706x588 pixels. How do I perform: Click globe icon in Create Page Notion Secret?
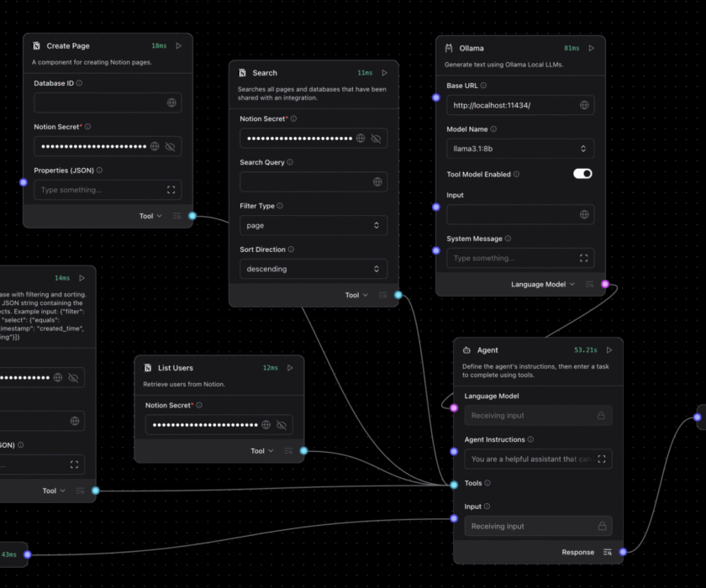pyautogui.click(x=155, y=146)
